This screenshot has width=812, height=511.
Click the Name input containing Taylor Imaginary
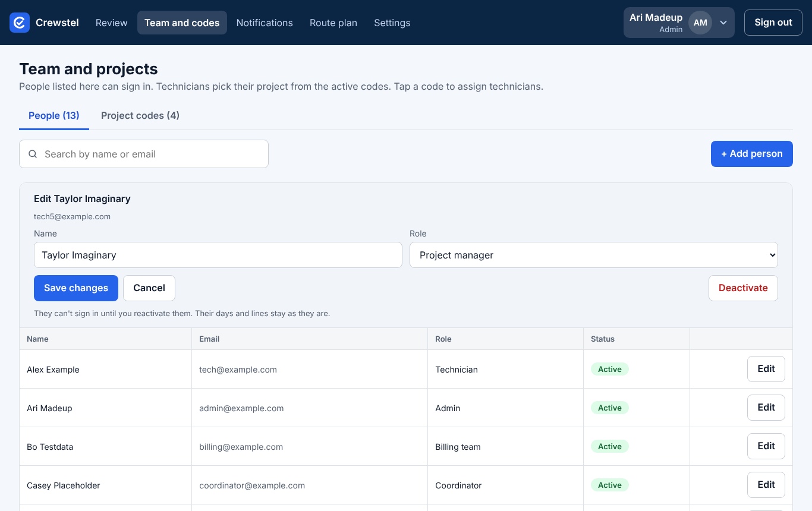(x=218, y=255)
